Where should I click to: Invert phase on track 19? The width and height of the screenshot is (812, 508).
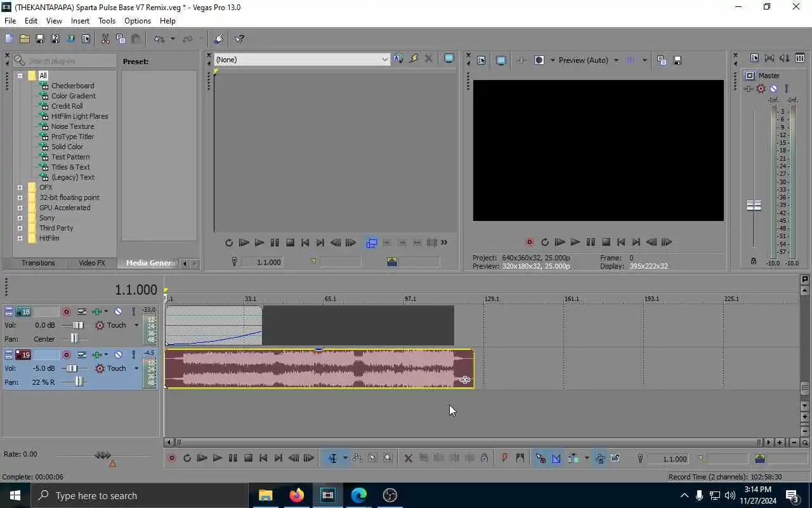82,355
